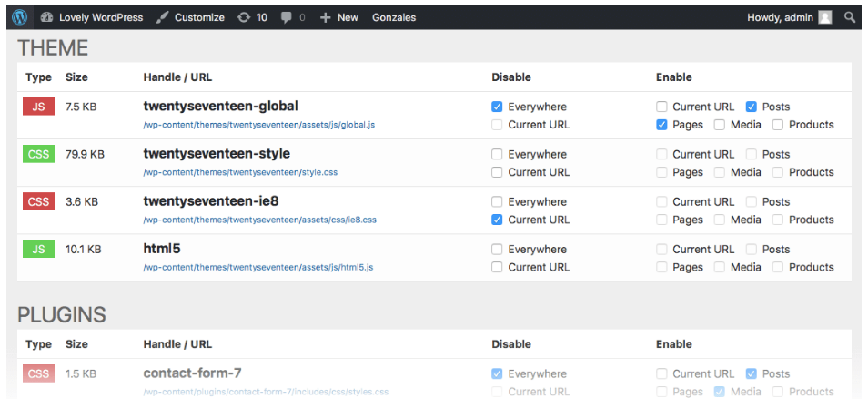This screenshot has width=868, height=399.
Task: Open the Lovely WordPress site dashboard
Action: 91,17
